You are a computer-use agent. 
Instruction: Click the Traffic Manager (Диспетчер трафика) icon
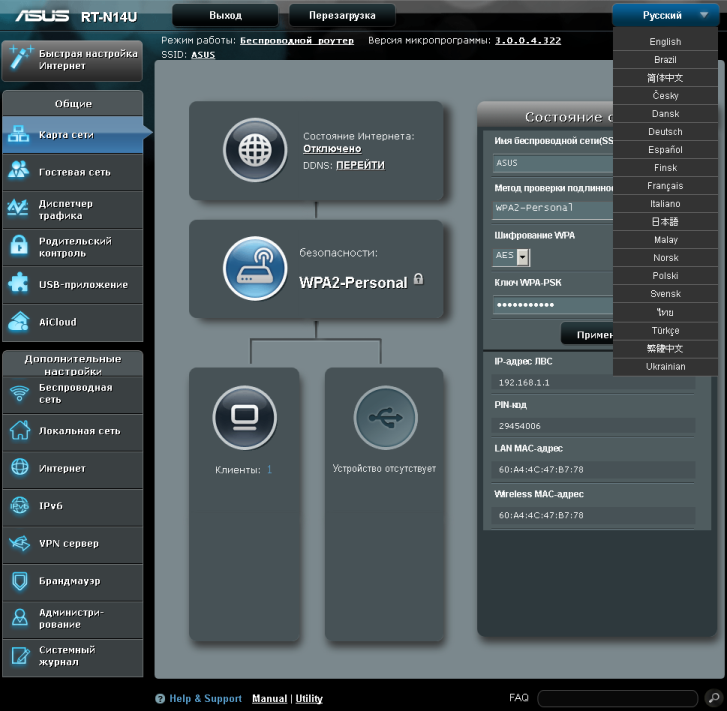18,207
